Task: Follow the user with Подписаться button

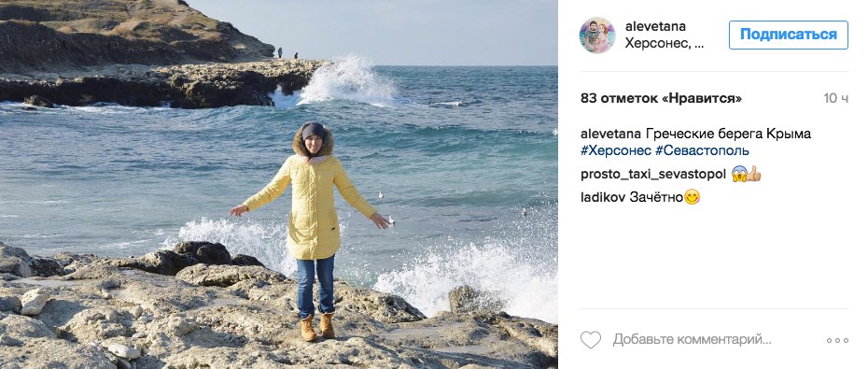Action: 789,35
